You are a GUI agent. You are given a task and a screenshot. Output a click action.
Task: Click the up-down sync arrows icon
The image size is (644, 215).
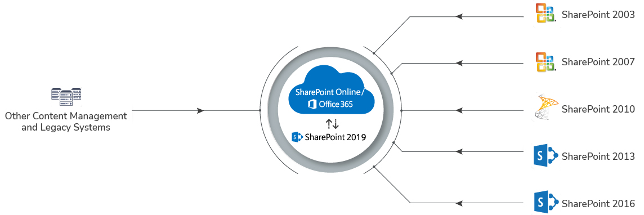332,123
